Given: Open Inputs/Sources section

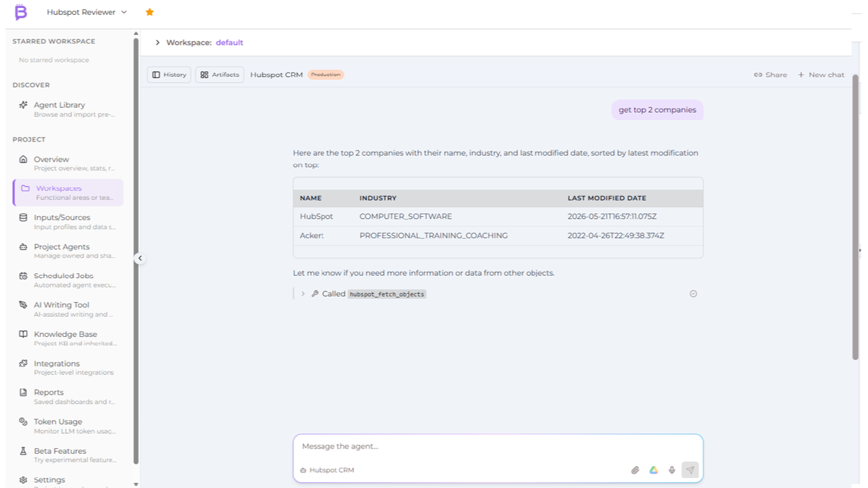Looking at the screenshot, I should 68,222.
